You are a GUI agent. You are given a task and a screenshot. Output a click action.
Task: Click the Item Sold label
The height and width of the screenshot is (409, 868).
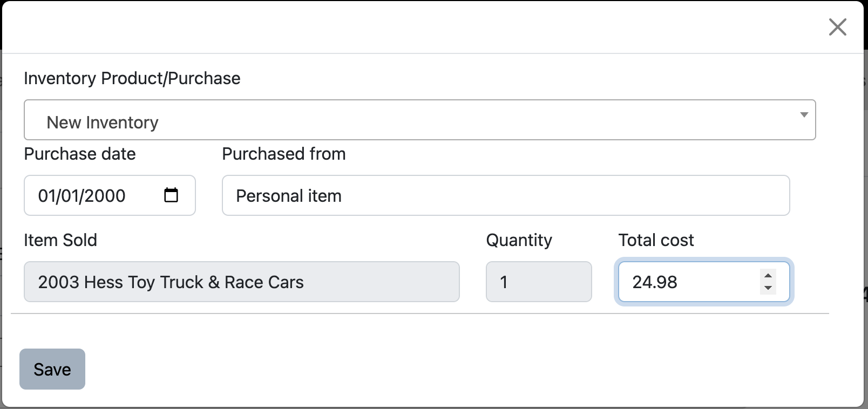60,240
